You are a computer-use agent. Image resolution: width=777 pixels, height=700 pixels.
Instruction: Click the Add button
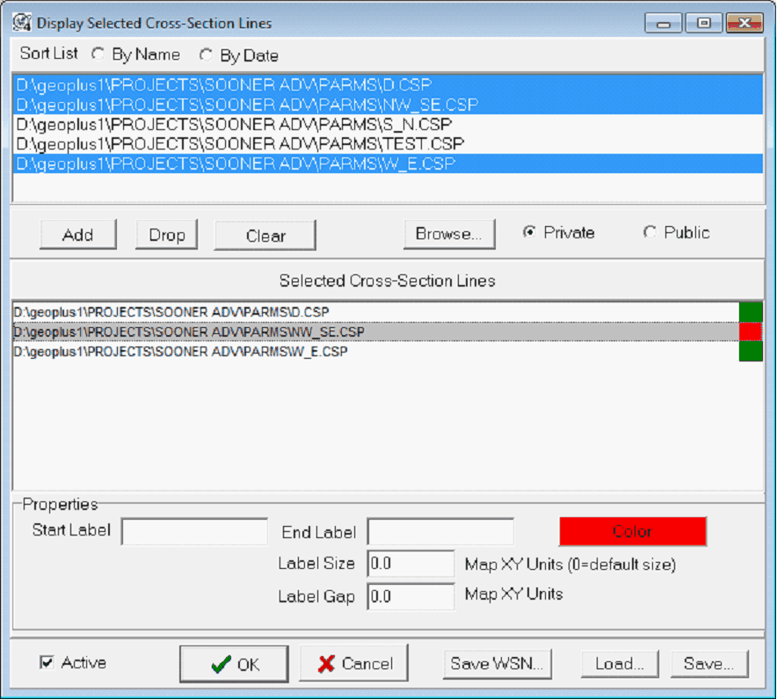coord(78,235)
